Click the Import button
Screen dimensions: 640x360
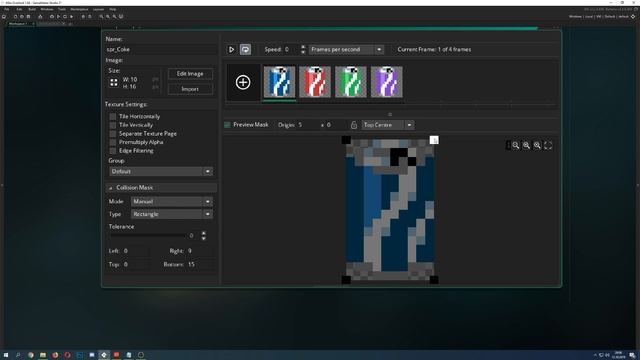[190, 89]
